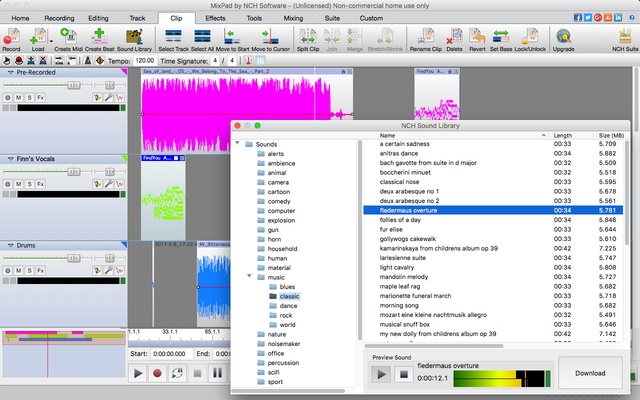Click the Twitter share icon
This screenshot has width=640, height=400.
click(x=588, y=18)
